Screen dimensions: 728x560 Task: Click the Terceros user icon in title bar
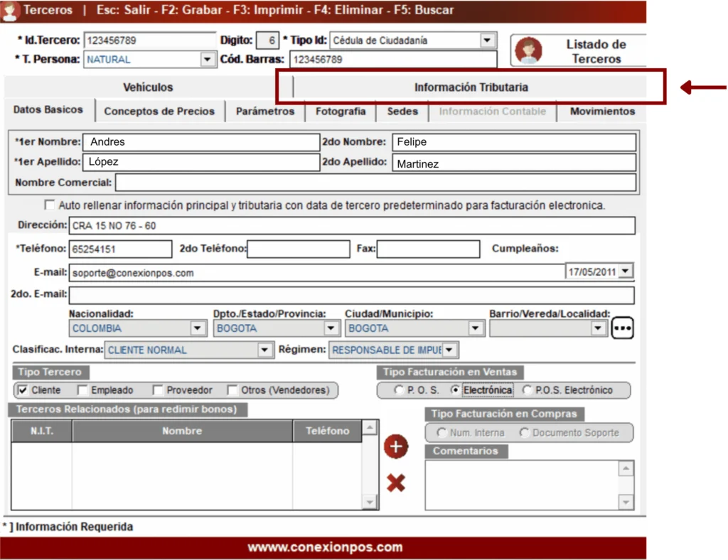pos(10,11)
